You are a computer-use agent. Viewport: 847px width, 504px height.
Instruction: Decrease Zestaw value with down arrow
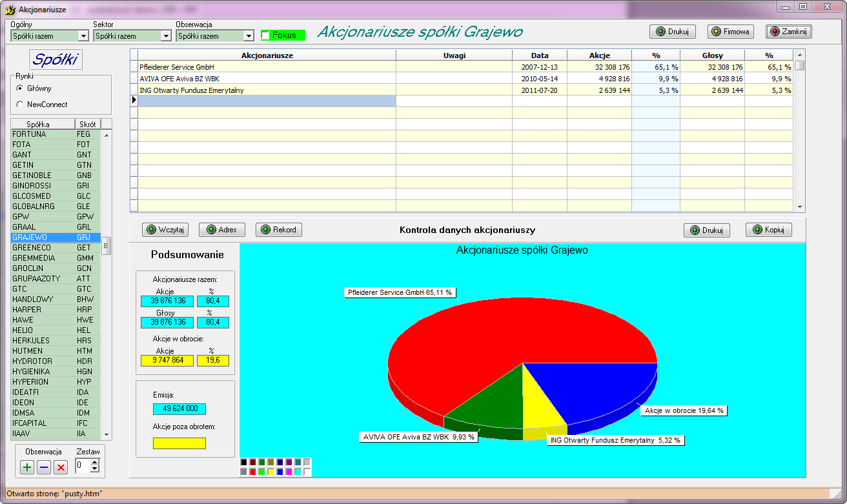tap(94, 469)
